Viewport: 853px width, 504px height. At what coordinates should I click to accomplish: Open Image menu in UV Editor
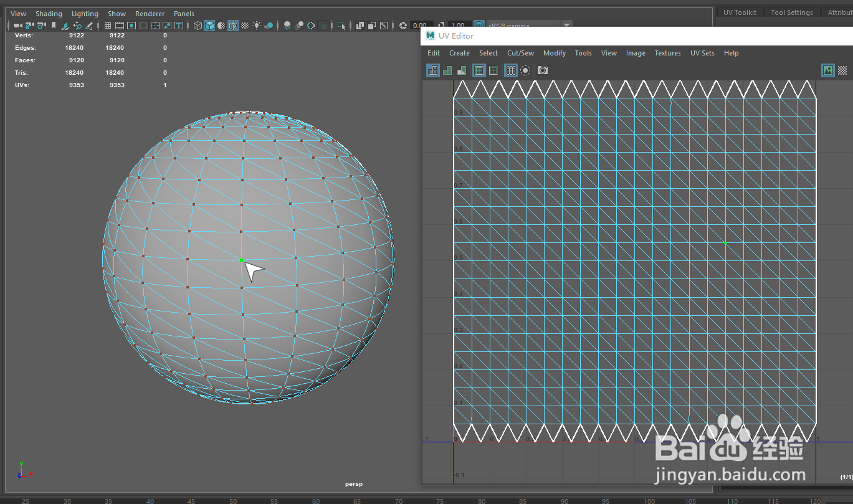pyautogui.click(x=636, y=53)
